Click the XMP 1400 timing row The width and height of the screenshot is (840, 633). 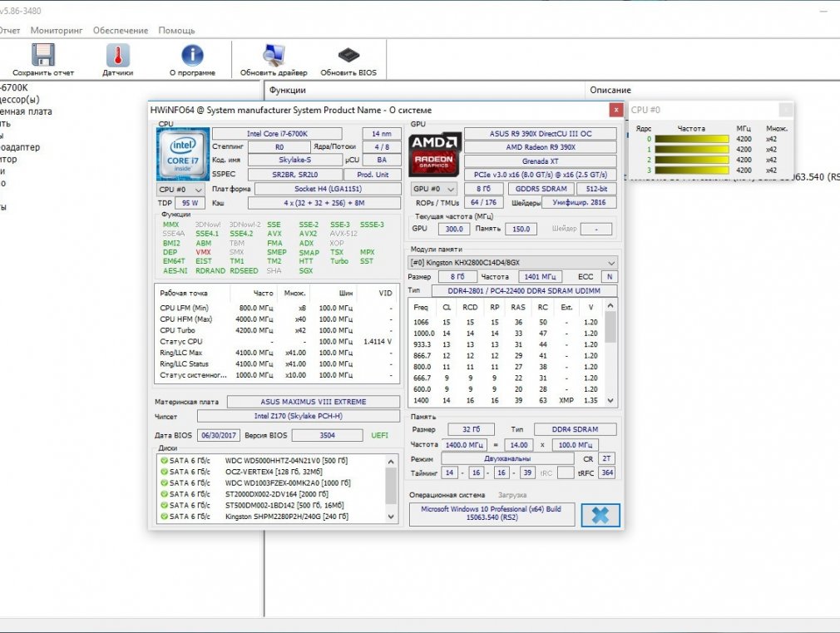coord(506,400)
